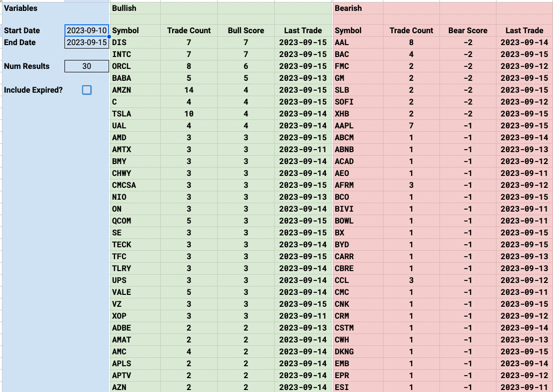Select the BMY symbol cell
The height and width of the screenshot is (392, 553).
point(135,162)
